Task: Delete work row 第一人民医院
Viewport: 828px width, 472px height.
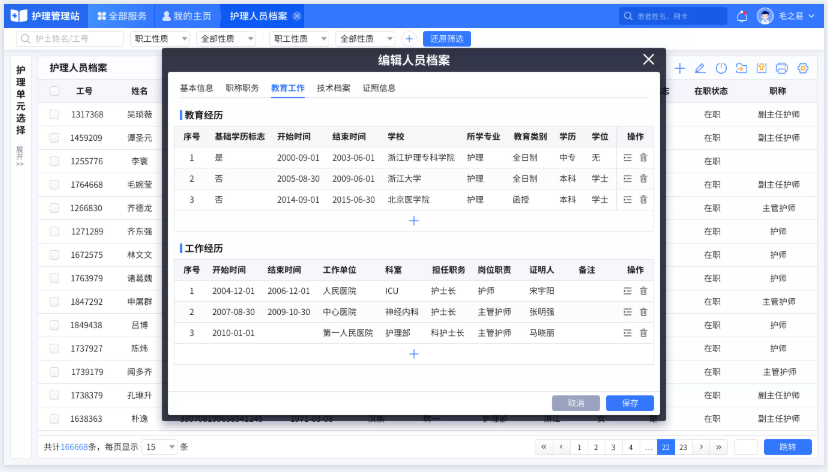Action: pyautogui.click(x=643, y=333)
